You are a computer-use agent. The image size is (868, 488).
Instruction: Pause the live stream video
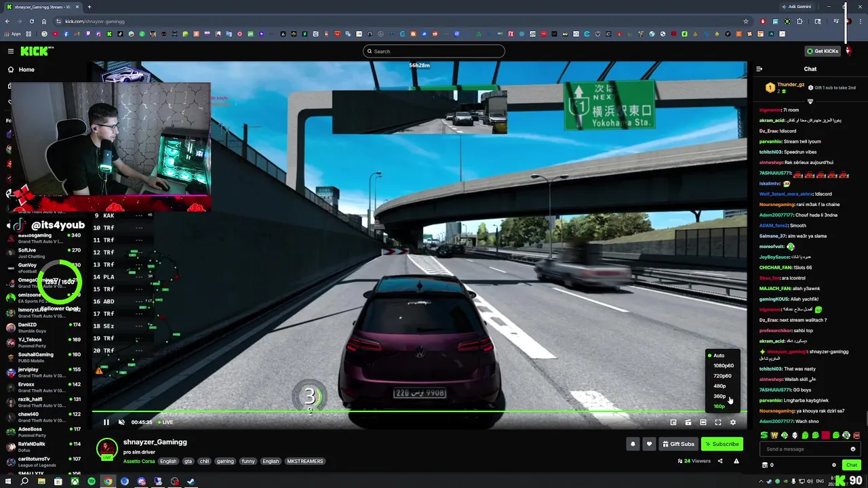click(106, 422)
